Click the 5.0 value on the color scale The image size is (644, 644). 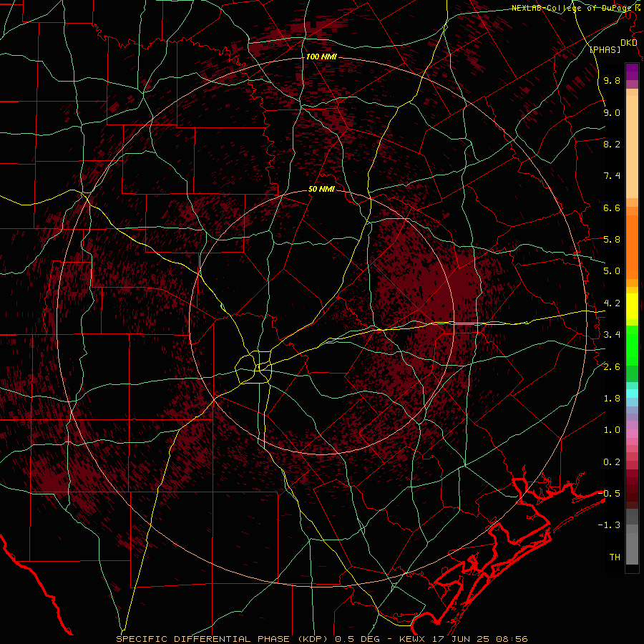(612, 271)
